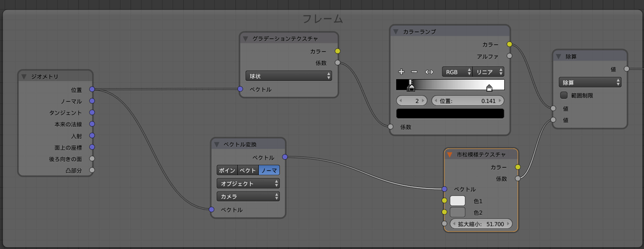Open the オブジェクト source space dropdown
The image size is (644, 249).
[248, 184]
